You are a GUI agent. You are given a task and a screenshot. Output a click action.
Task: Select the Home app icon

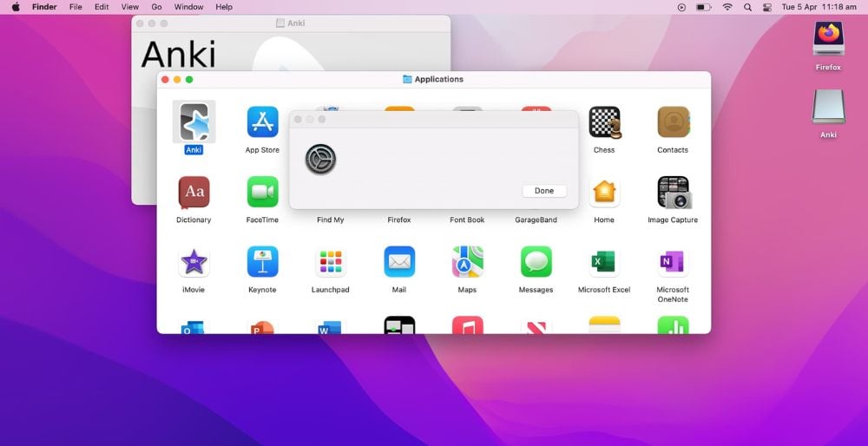(604, 192)
